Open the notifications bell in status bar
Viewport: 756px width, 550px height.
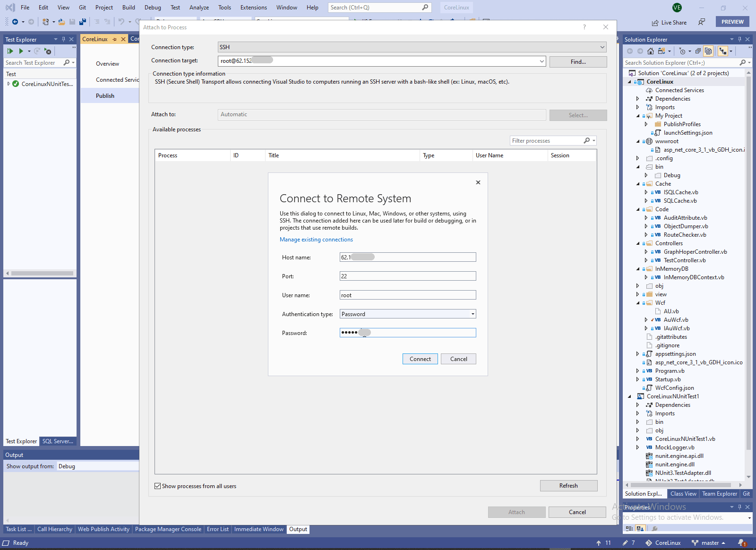[742, 543]
